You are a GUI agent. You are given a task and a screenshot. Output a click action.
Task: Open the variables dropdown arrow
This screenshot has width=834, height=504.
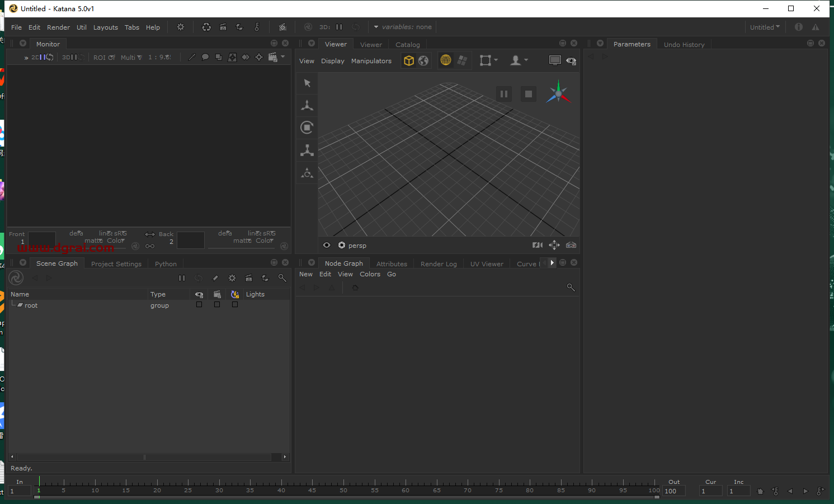click(x=376, y=27)
